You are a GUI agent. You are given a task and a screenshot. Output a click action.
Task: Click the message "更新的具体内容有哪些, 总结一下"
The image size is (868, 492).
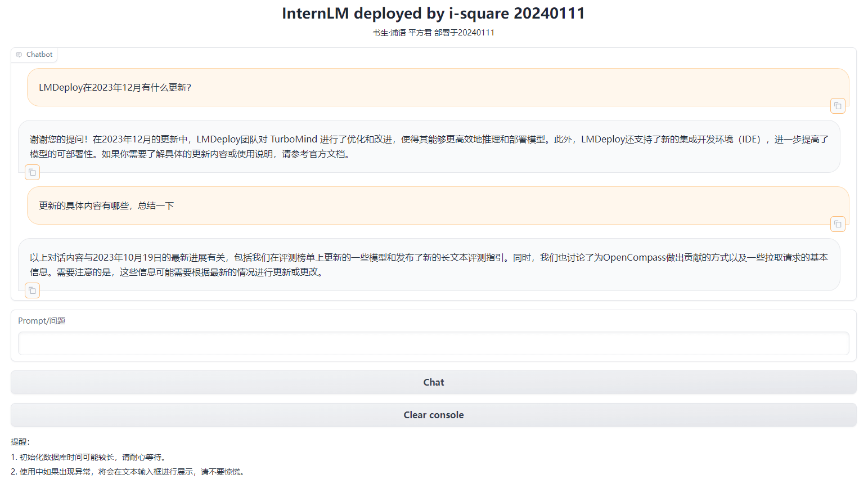point(106,205)
